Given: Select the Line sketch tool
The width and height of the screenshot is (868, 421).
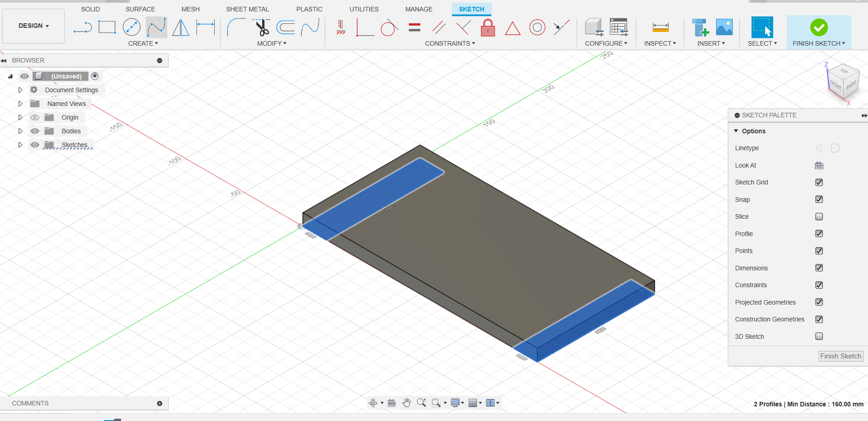Looking at the screenshot, I should [x=83, y=27].
